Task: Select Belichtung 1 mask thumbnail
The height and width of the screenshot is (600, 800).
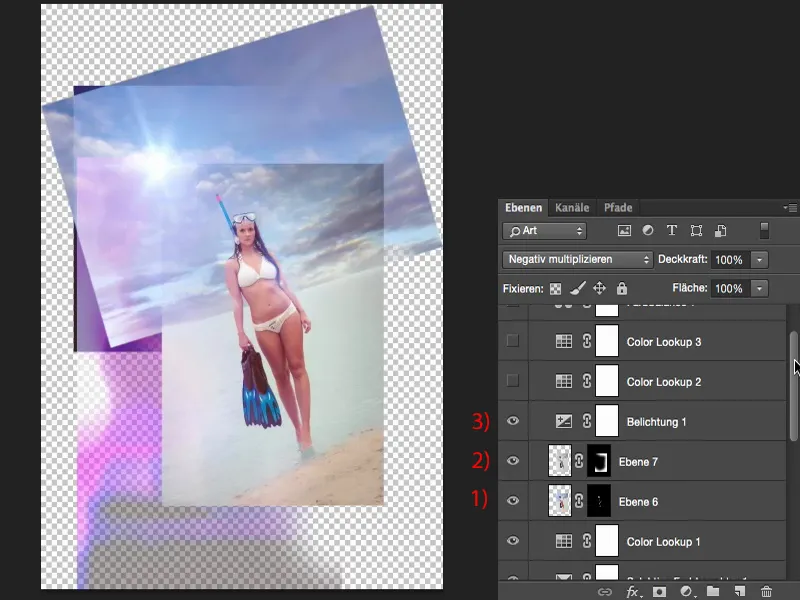Action: point(607,421)
